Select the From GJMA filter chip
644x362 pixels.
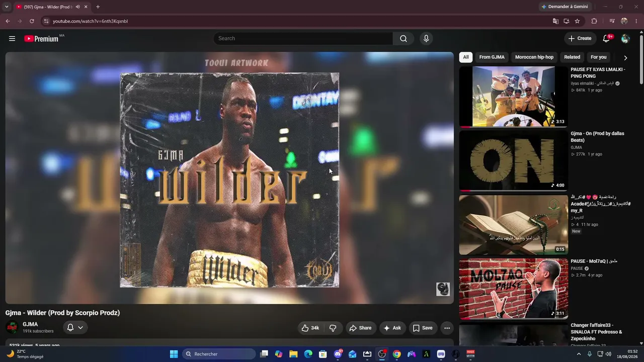(492, 57)
